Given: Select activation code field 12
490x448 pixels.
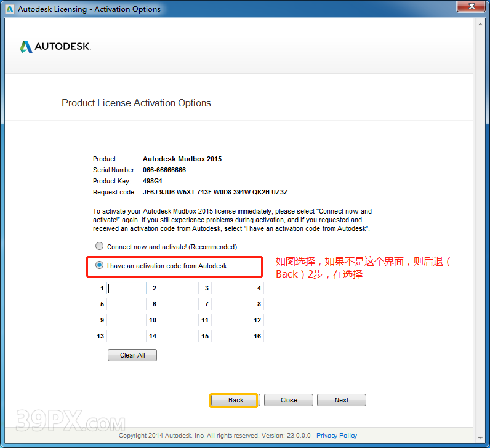Looking at the screenshot, I should (x=283, y=320).
